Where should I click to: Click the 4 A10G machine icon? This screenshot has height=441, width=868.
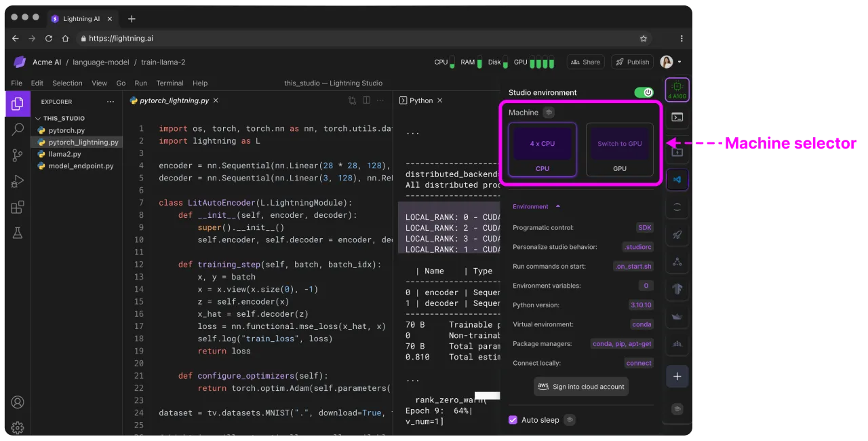(x=677, y=90)
